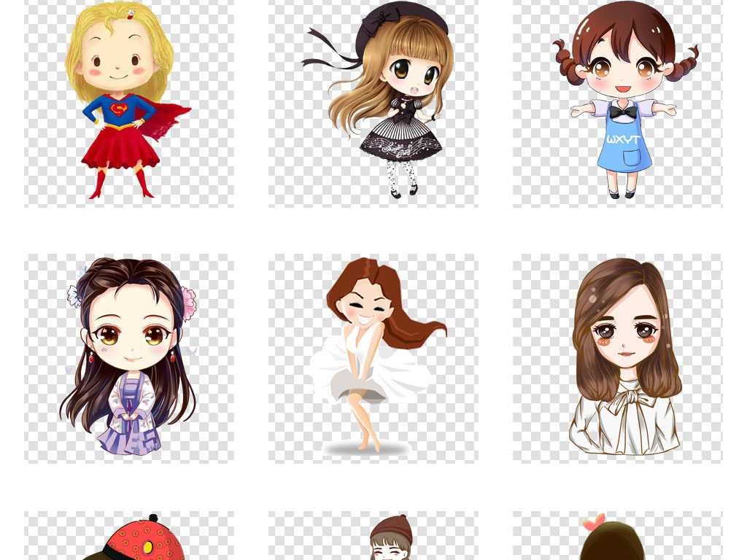This screenshot has width=747, height=560.
Task: Click the black bow tie on pigtail girl
Action: (622, 112)
